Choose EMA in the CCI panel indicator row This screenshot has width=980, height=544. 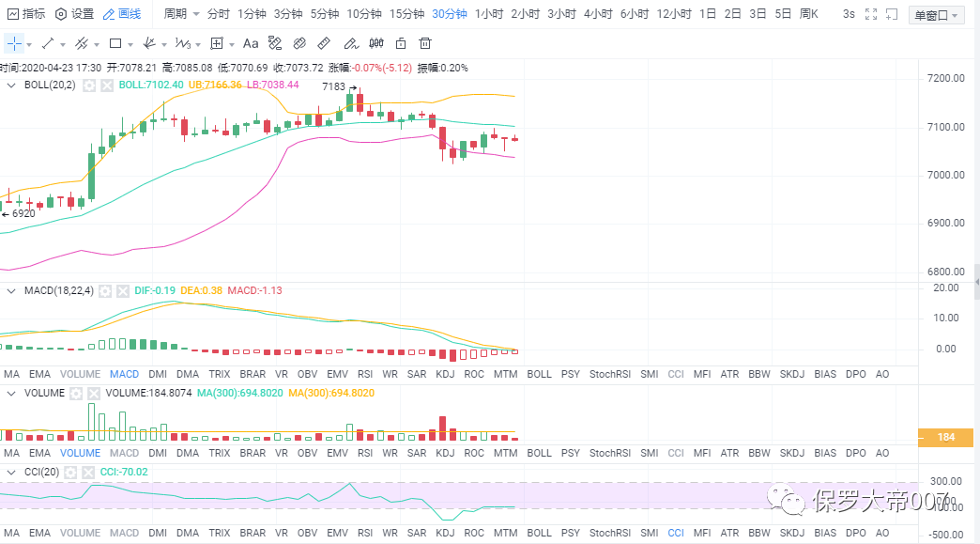tap(39, 533)
